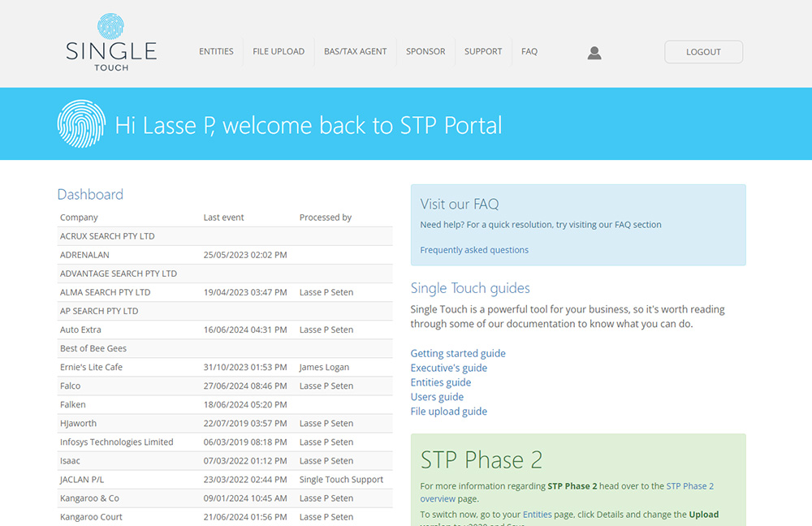Click Lasse P Seten in the Falco row
The width and height of the screenshot is (812, 526).
click(x=326, y=386)
